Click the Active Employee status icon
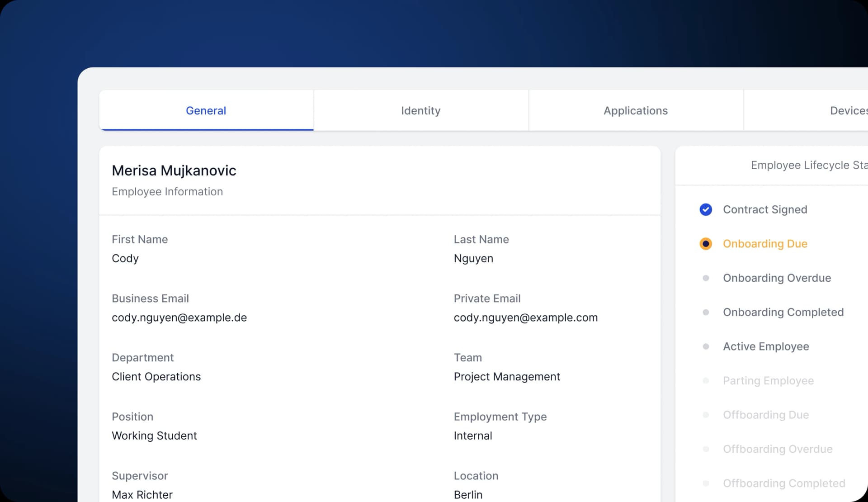The image size is (868, 502). pyautogui.click(x=706, y=346)
